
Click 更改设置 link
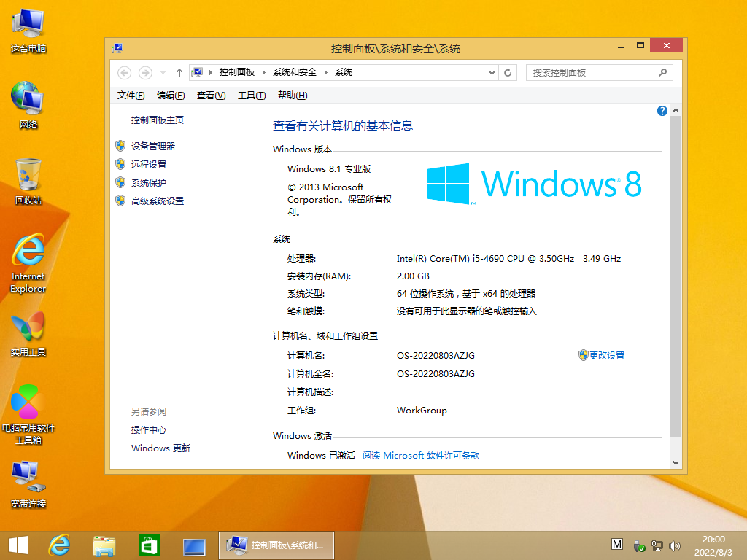[x=606, y=356]
